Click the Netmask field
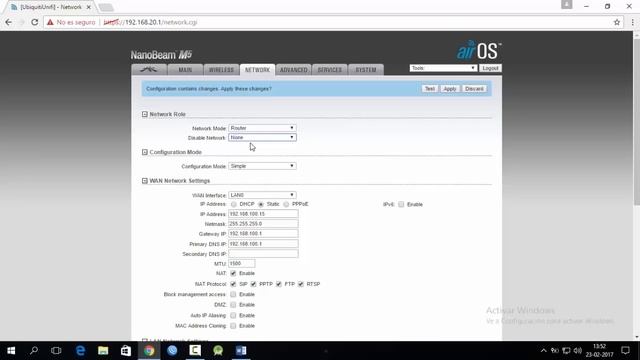Viewport: 640px width, 360px height. tap(263, 224)
